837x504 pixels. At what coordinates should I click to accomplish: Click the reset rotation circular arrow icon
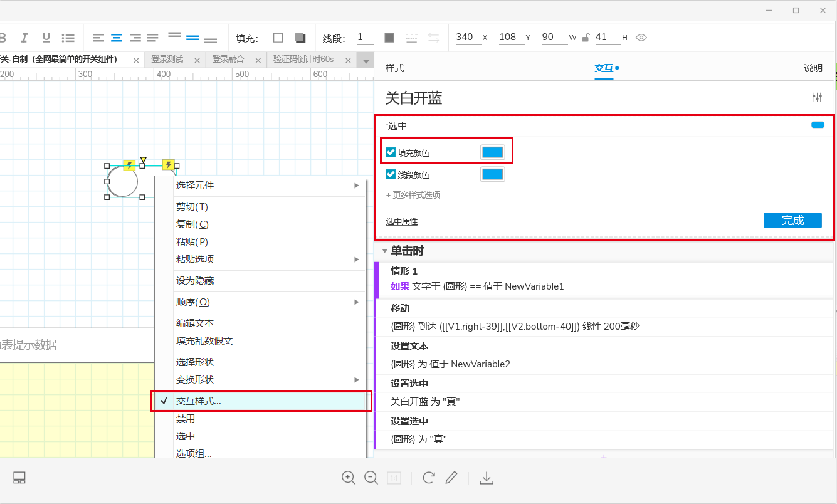click(x=429, y=478)
